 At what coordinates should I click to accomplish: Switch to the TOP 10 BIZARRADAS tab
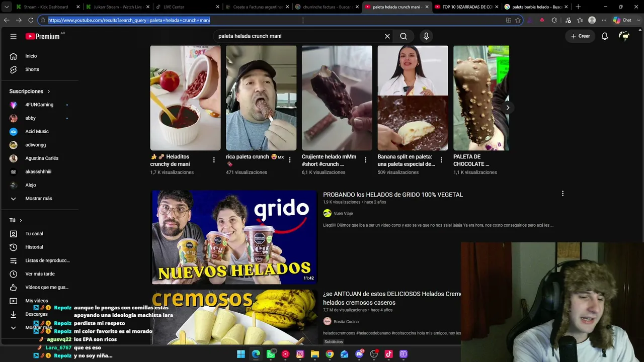466,7
